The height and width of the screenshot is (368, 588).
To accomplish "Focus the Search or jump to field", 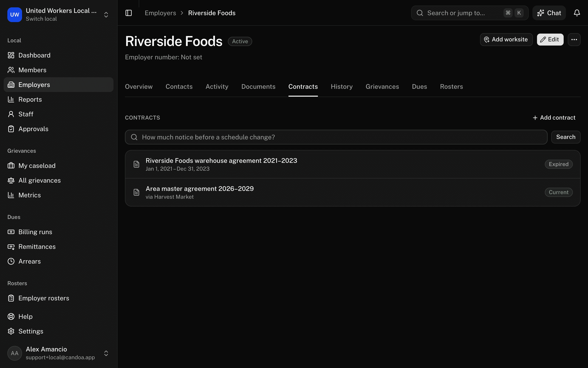I will click(469, 13).
